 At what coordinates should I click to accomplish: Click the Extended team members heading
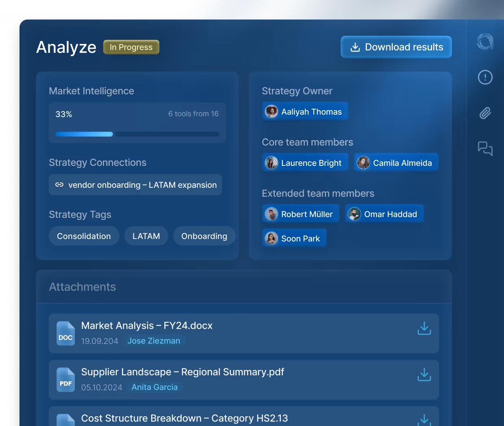(318, 193)
